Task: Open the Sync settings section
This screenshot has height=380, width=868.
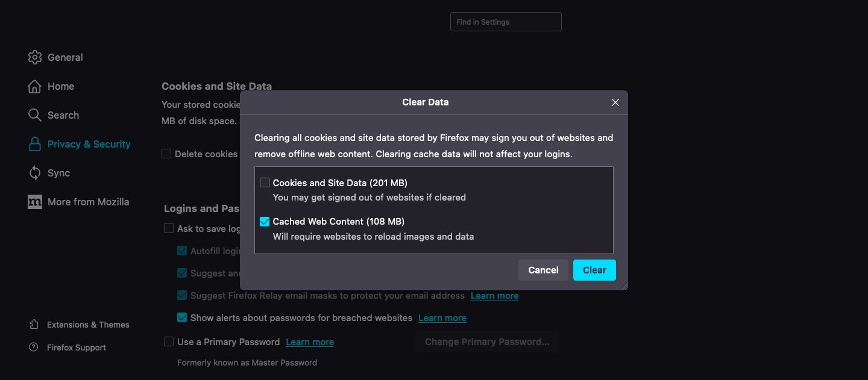Action: coord(58,173)
